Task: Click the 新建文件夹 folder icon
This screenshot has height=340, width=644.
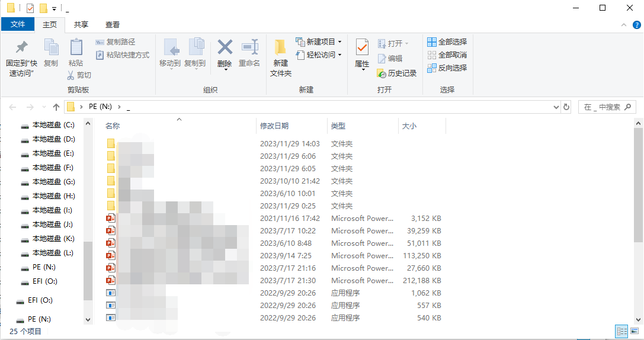Action: click(x=281, y=47)
